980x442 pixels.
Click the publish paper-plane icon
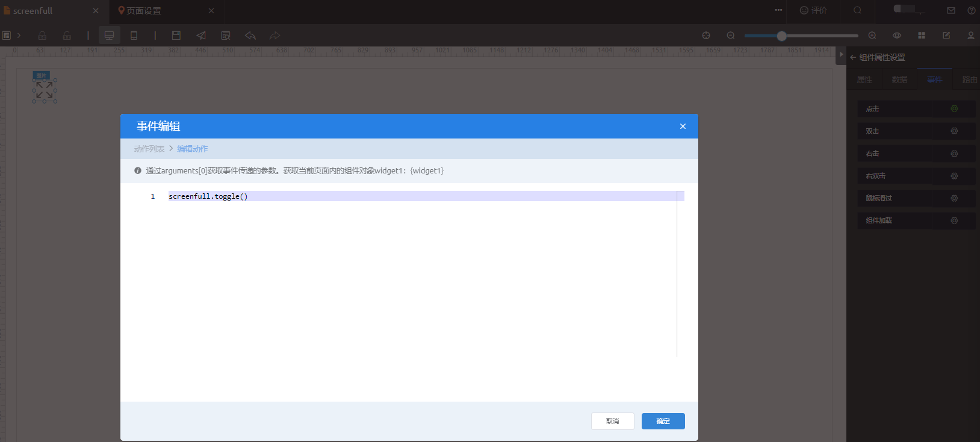point(201,36)
